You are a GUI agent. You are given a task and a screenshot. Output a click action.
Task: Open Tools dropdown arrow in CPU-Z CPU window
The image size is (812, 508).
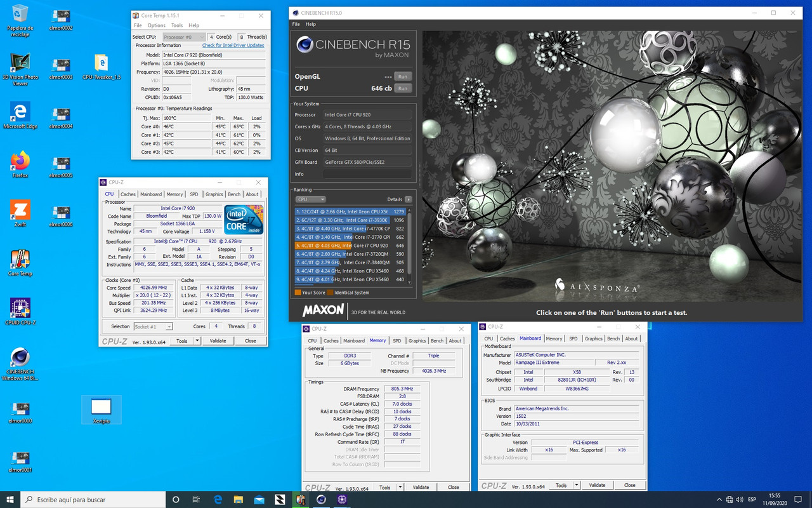(x=197, y=341)
